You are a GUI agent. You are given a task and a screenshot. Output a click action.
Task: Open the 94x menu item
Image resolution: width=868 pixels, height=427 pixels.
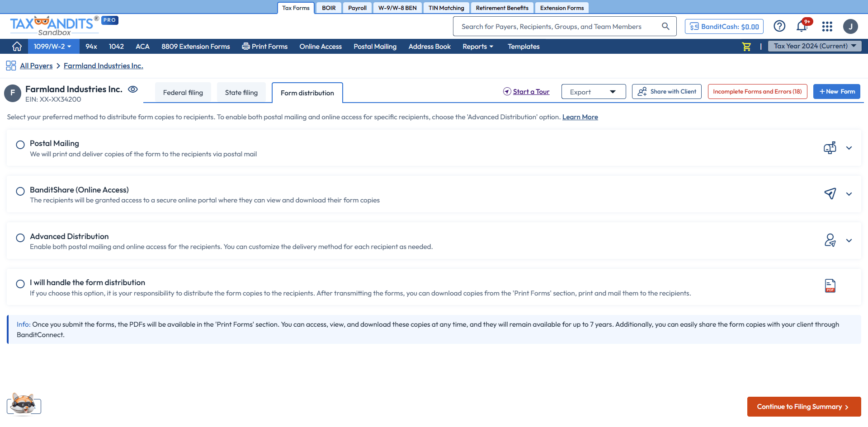(x=91, y=47)
